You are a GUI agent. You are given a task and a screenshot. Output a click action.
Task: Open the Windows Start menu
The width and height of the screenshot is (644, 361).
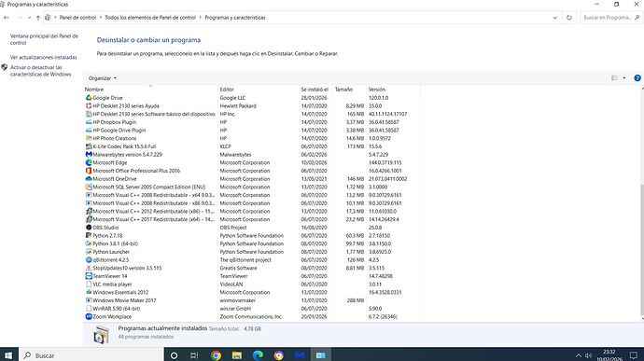click(8, 355)
